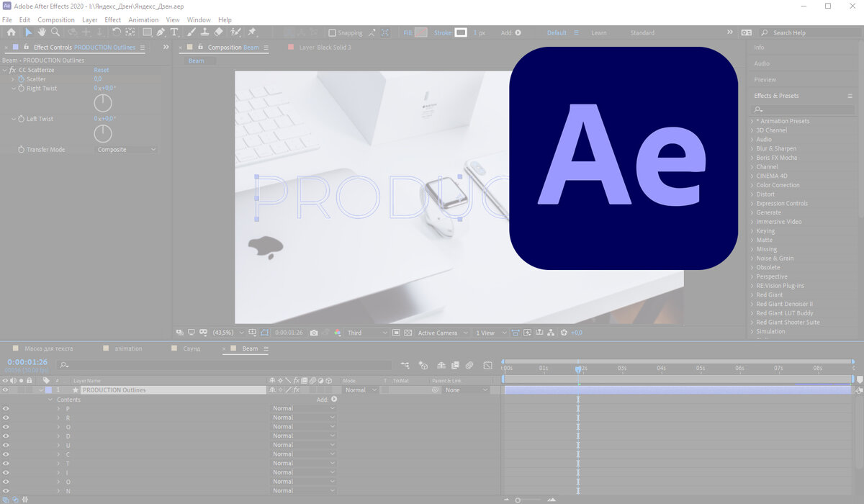Open the Third resolution dropdown
864x504 pixels.
coord(366,333)
